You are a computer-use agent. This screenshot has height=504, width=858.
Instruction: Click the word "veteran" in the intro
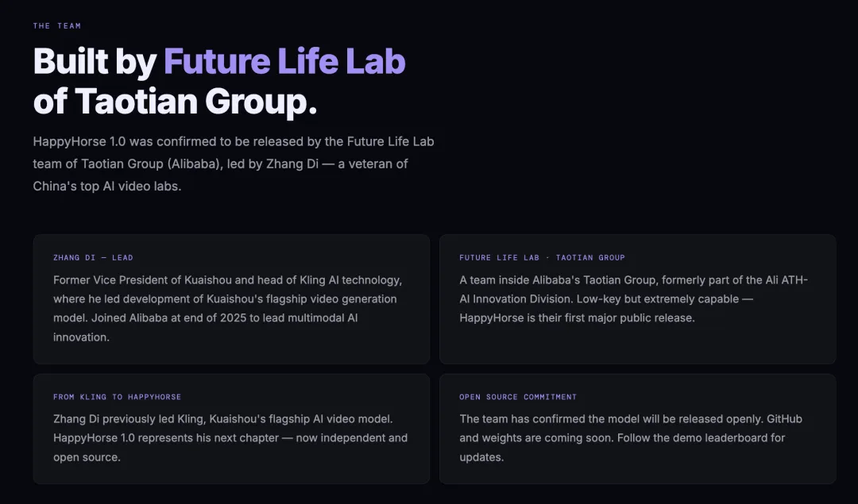373,164
